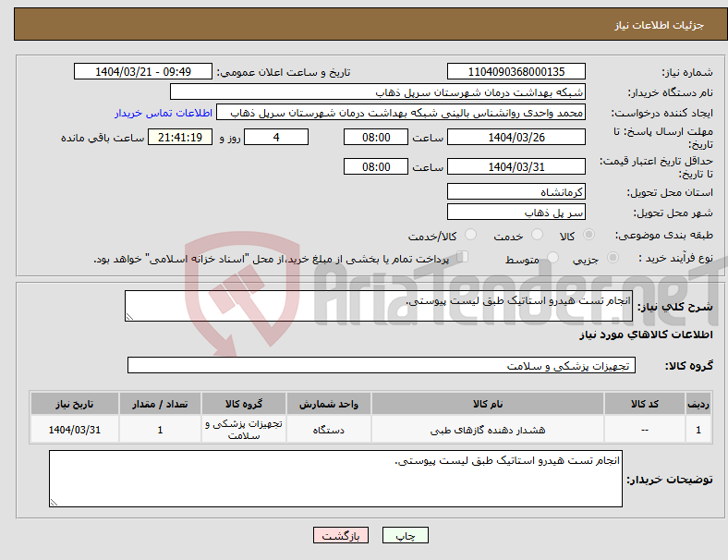This screenshot has height=560, width=728.
Task: Click the buyer organization name field
Action: tap(378, 91)
